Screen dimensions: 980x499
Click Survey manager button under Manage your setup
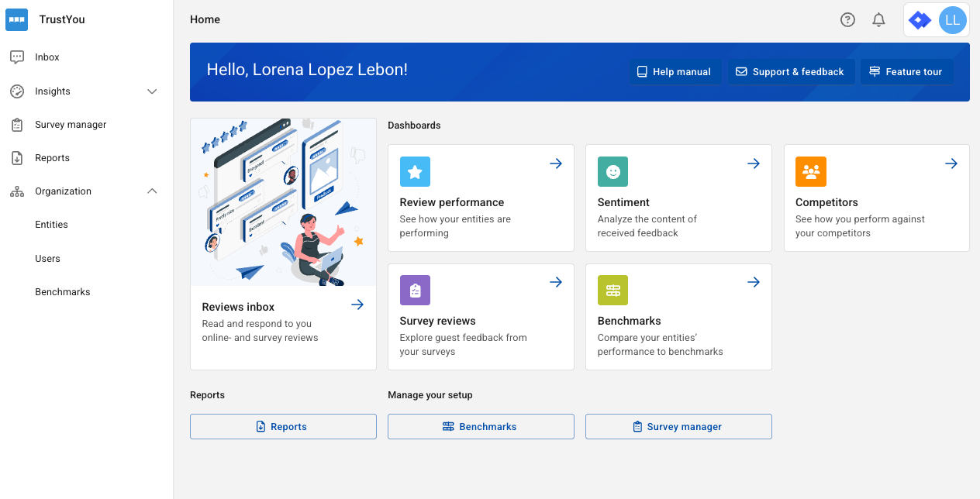click(678, 427)
